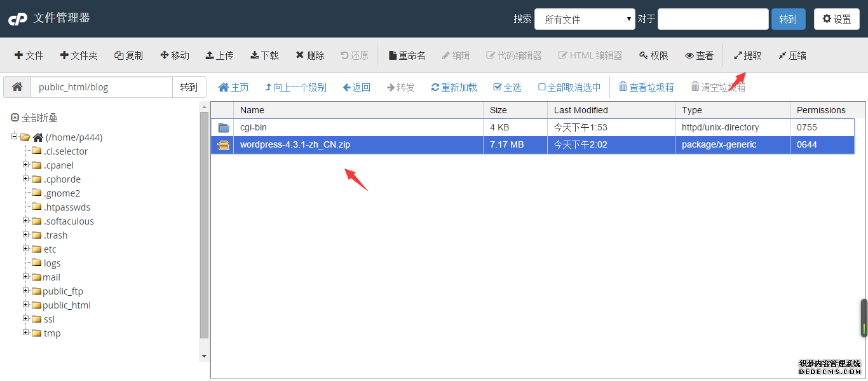868x381 pixels.
Task: Open the 上传 upload tool
Action: click(x=219, y=55)
